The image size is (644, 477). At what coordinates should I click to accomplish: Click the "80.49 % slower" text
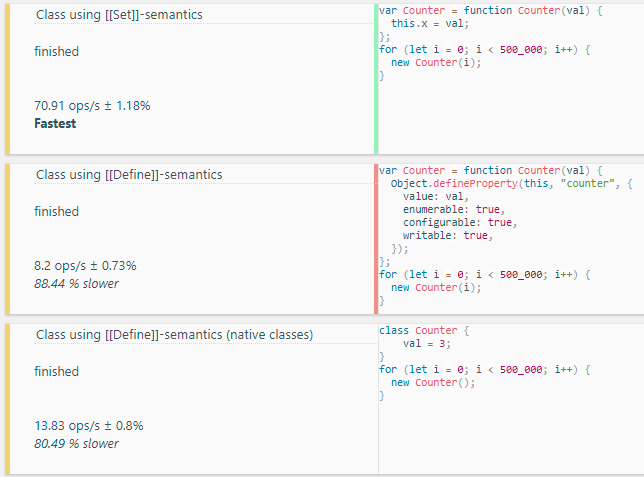tap(76, 444)
